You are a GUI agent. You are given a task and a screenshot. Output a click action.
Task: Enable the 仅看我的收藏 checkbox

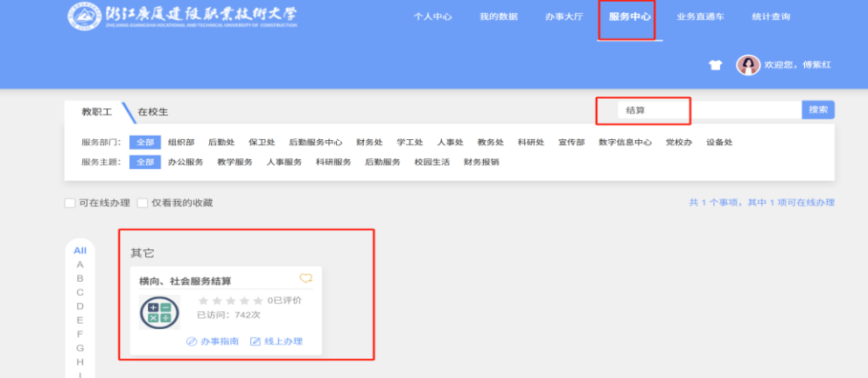coord(142,203)
